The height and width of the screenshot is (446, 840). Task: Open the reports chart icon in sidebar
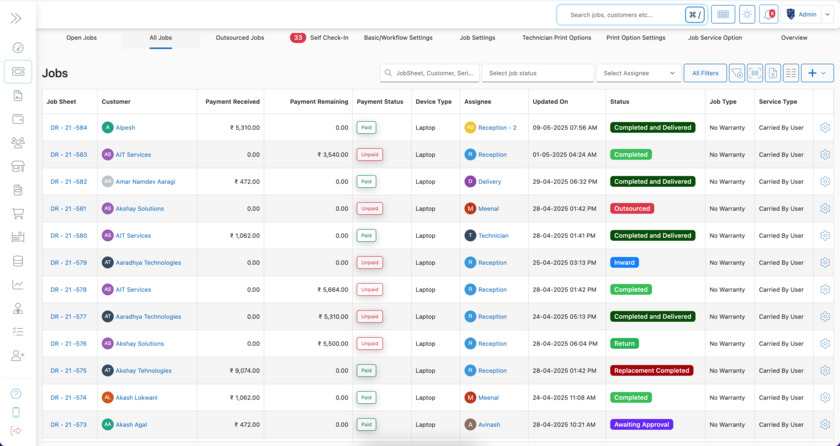click(17, 285)
